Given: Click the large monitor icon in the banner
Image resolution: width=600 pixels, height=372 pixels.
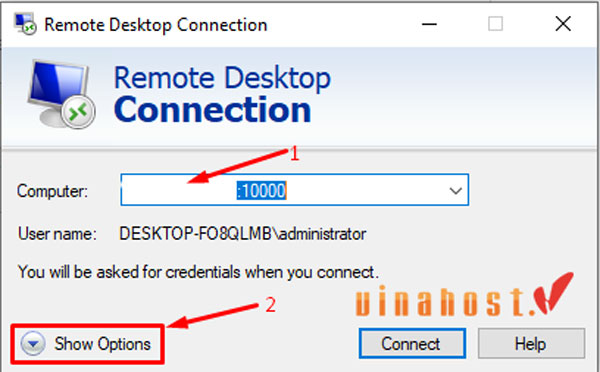Looking at the screenshot, I should (61, 94).
